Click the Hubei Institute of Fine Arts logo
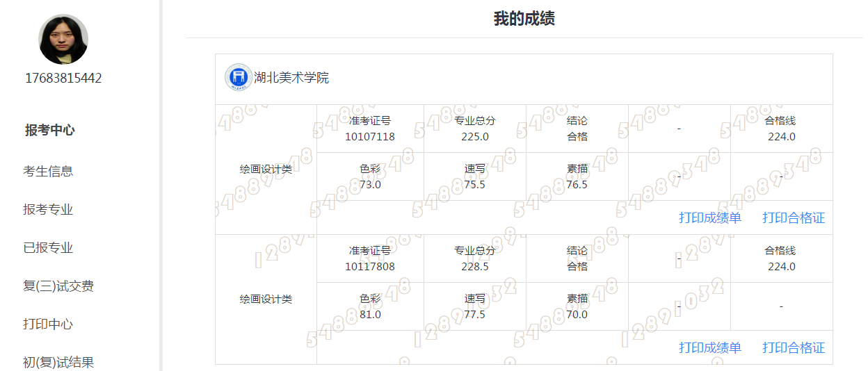This screenshot has height=371, width=868. tap(238, 77)
